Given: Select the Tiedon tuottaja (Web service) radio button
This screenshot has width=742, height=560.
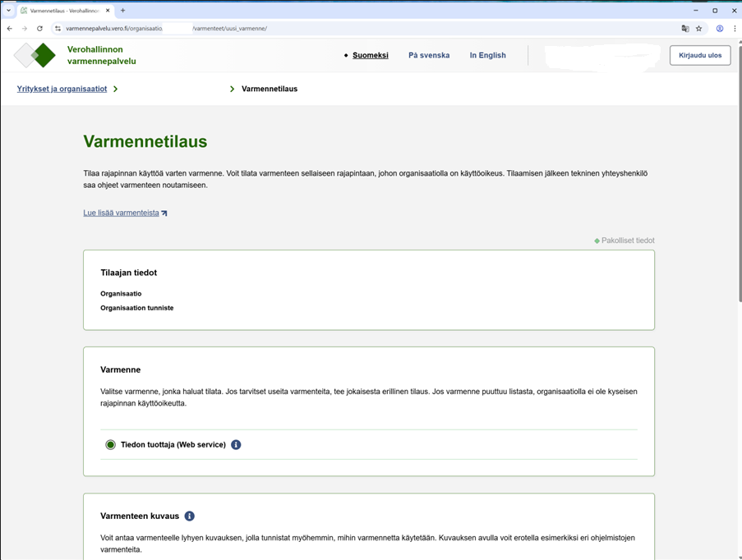Looking at the screenshot, I should pyautogui.click(x=110, y=445).
